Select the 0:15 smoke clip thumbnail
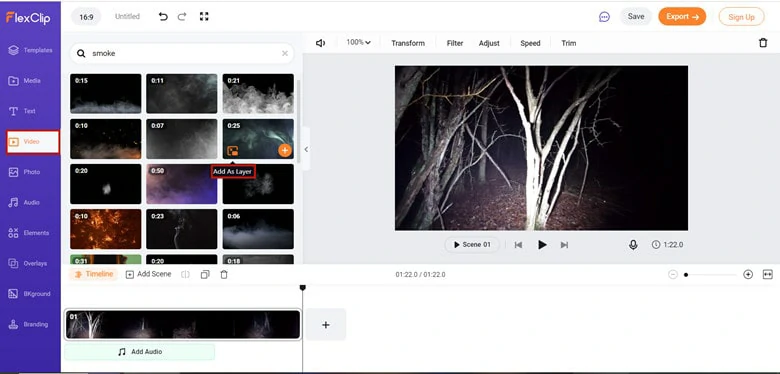The height and width of the screenshot is (374, 780). point(105,94)
